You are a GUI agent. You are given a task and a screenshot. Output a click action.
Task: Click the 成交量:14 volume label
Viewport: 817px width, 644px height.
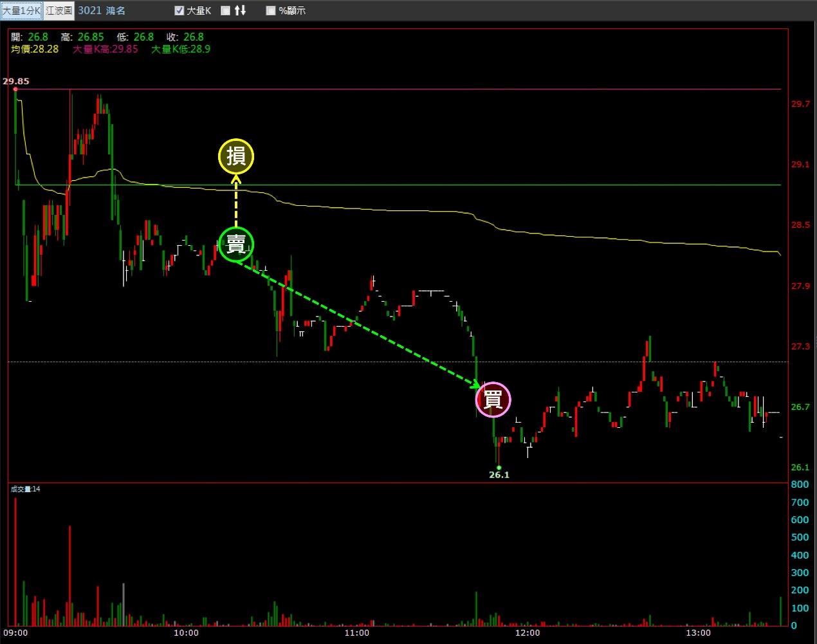point(26,489)
